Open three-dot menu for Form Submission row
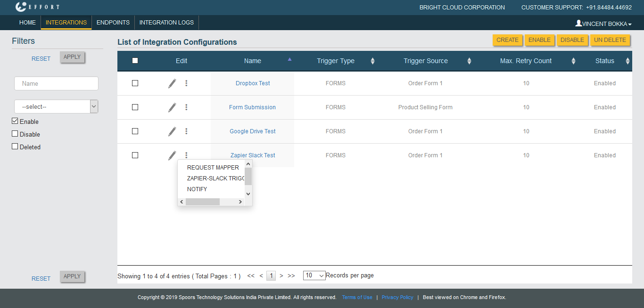This screenshot has height=308, width=644. (186, 107)
